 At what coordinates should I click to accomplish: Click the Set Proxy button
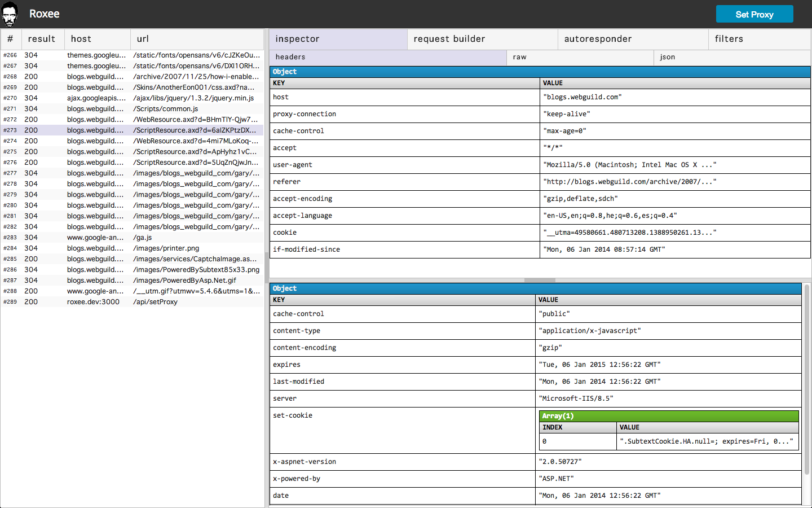[754, 14]
